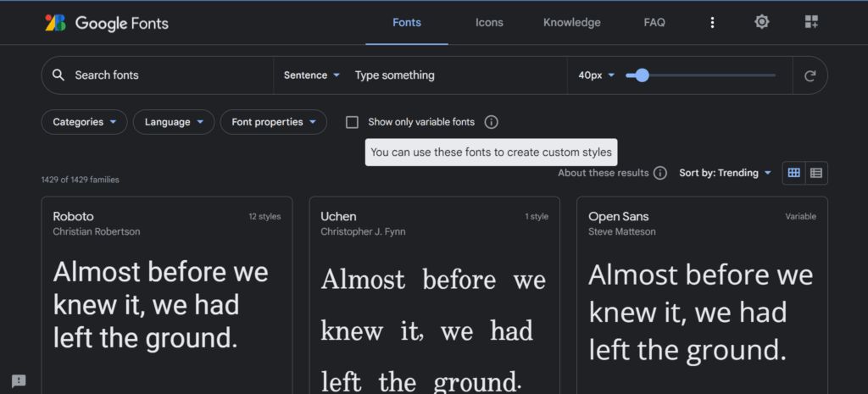Click the 'Variable' label on Open Sans
Image resolution: width=868 pixels, height=394 pixels.
[800, 217]
